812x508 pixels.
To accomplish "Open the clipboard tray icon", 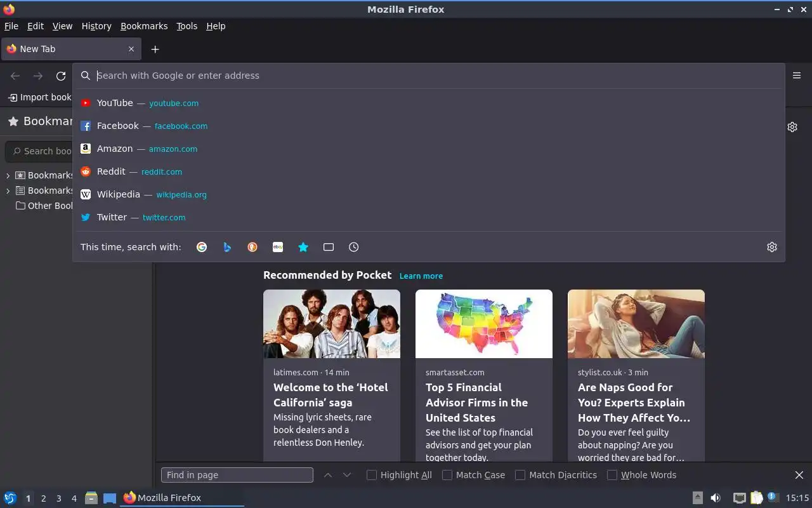I will (x=756, y=498).
